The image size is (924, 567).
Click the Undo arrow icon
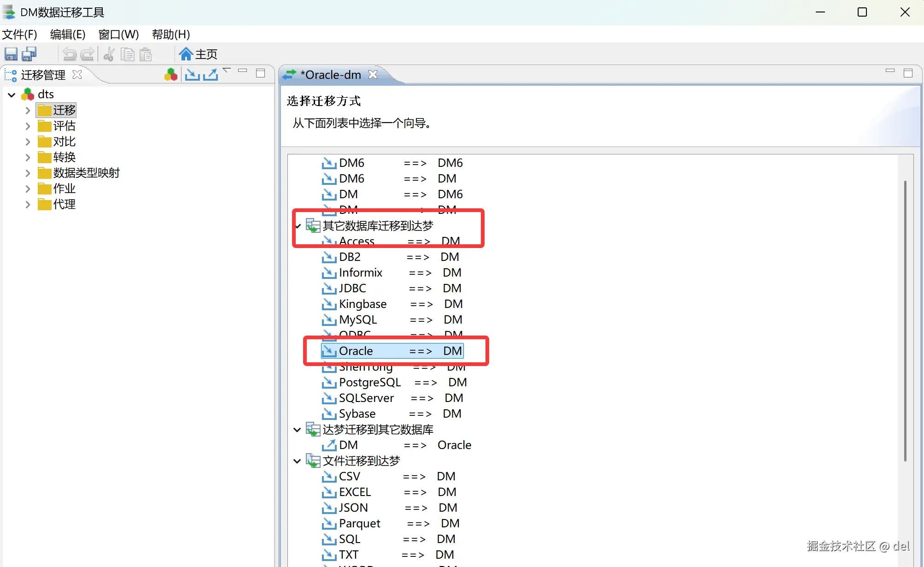pyautogui.click(x=70, y=54)
